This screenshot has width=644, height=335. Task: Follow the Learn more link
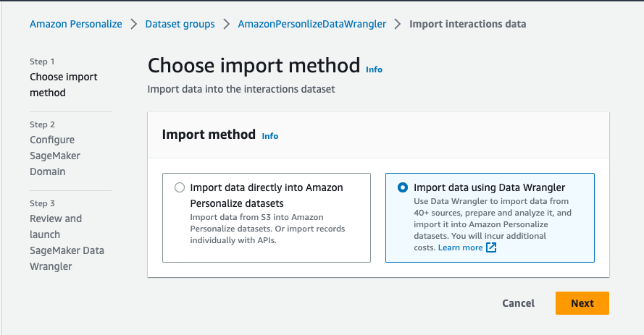coord(460,247)
